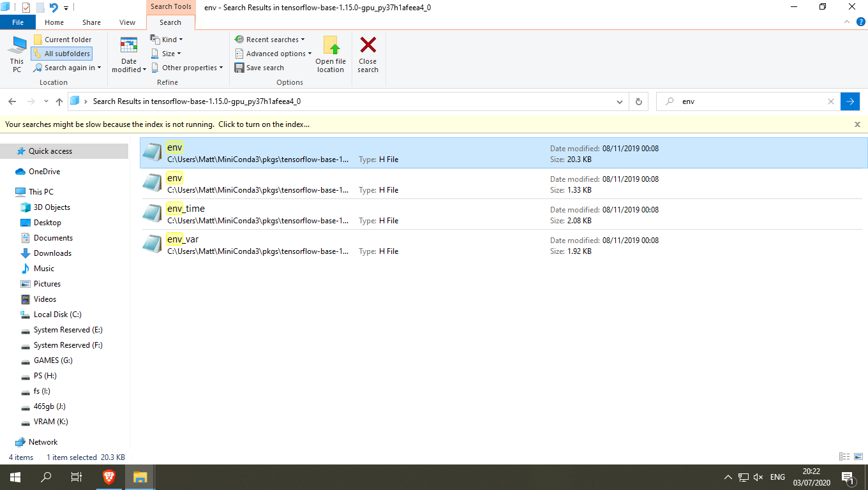Click the Forward navigation arrow
Screen dimensions: 868x490
(x=31, y=101)
